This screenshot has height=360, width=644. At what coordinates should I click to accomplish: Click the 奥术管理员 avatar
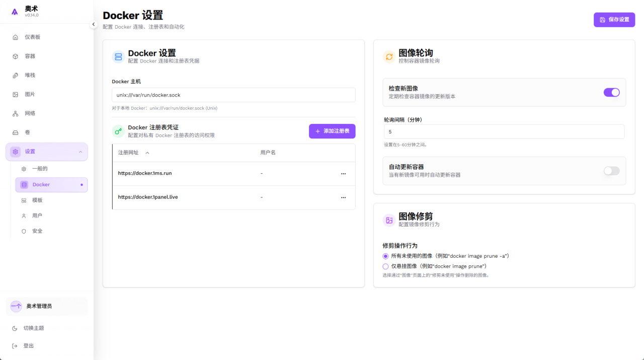pyautogui.click(x=16, y=306)
